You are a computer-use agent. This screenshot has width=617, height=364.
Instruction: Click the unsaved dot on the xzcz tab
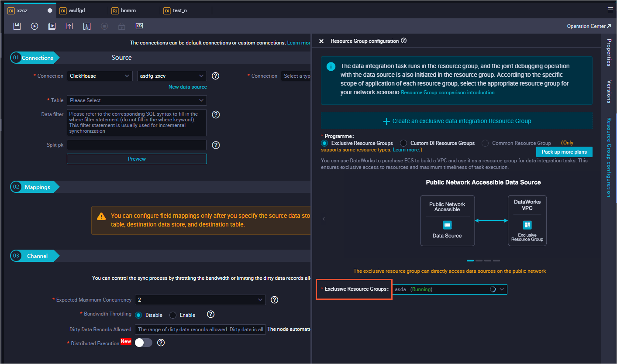click(50, 10)
